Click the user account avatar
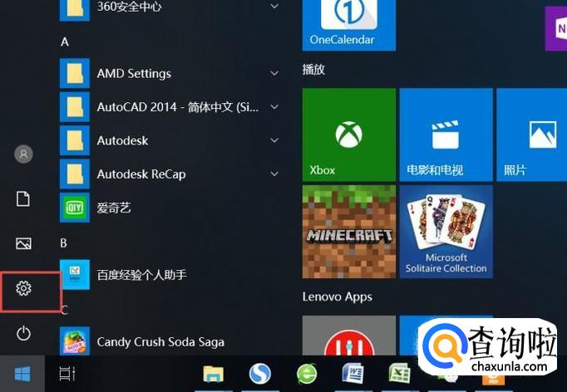This screenshot has width=567, height=392. (23, 154)
